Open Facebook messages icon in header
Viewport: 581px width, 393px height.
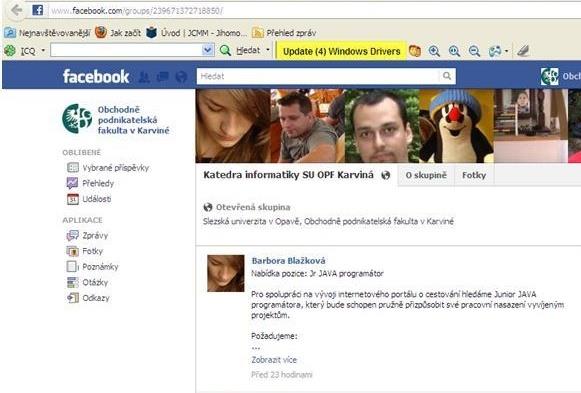[163, 77]
